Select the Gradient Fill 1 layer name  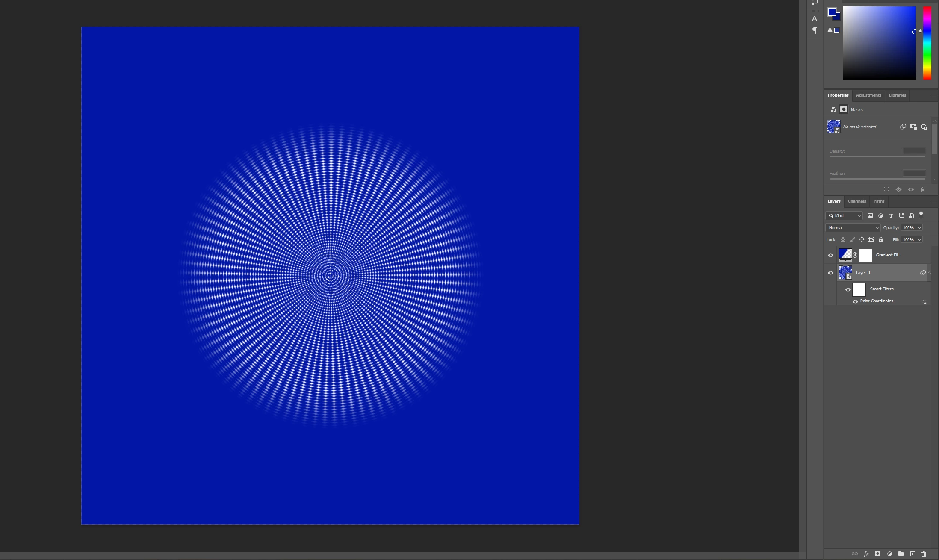point(889,255)
